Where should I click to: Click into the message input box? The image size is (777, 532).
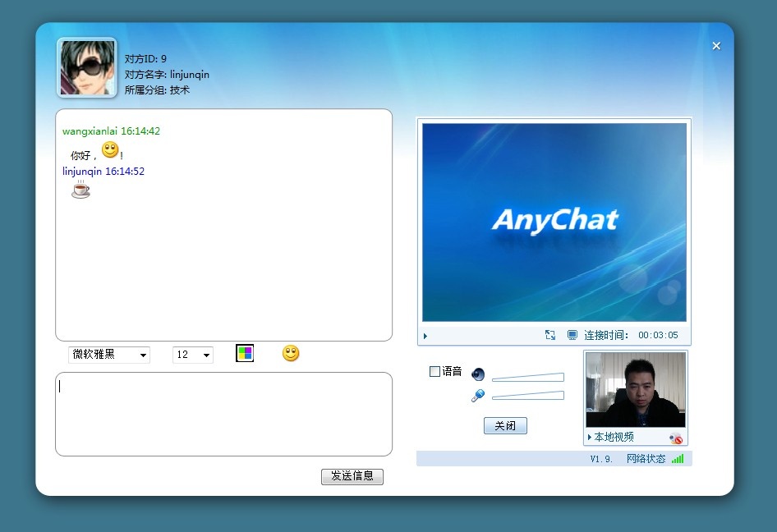[224, 414]
